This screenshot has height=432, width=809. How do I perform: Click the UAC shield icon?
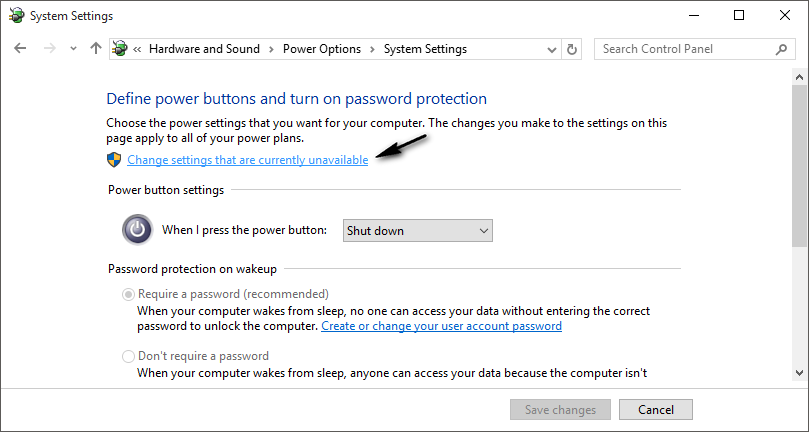point(114,160)
